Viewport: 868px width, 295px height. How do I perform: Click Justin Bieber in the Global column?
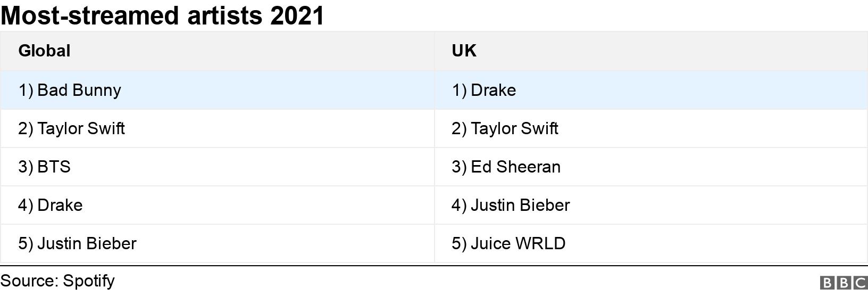pyautogui.click(x=77, y=243)
